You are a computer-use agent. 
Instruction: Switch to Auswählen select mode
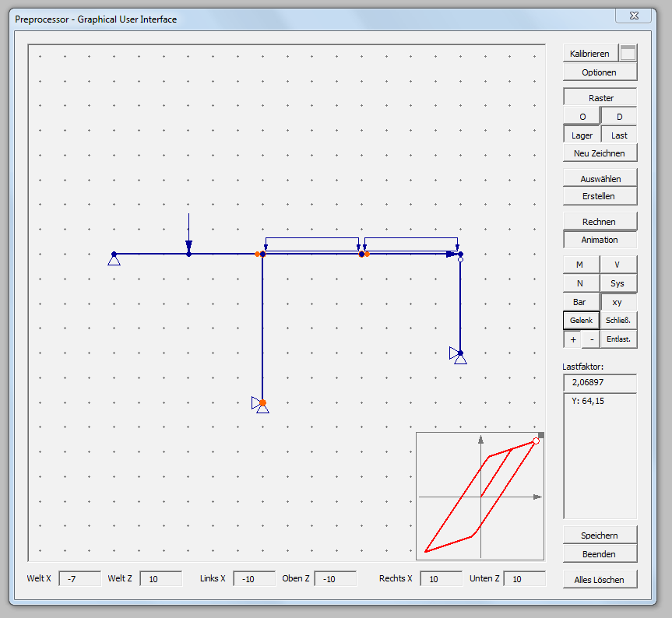[600, 178]
